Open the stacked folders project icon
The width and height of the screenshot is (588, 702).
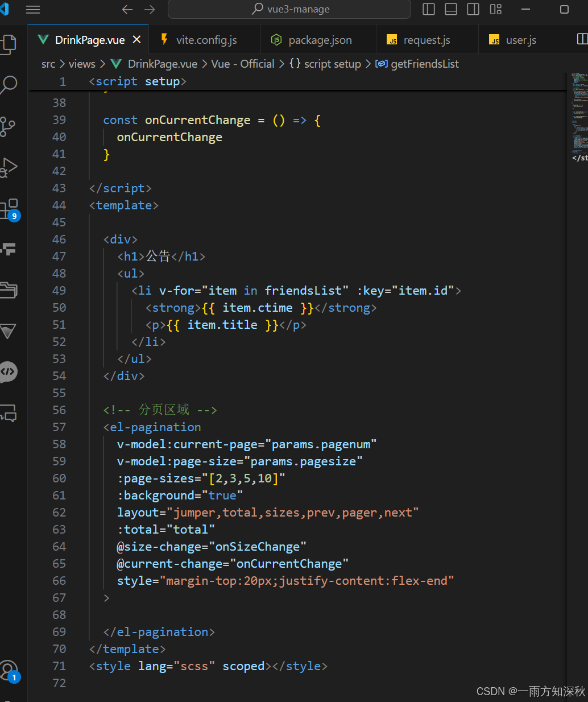pyautogui.click(x=9, y=290)
